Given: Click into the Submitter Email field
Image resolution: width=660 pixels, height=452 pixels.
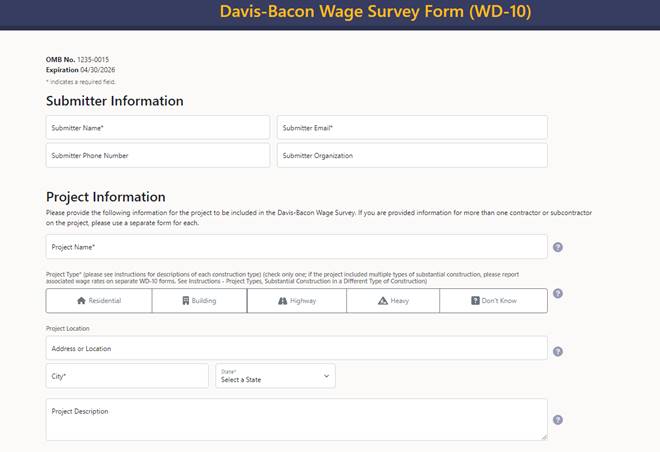Looking at the screenshot, I should (411, 128).
